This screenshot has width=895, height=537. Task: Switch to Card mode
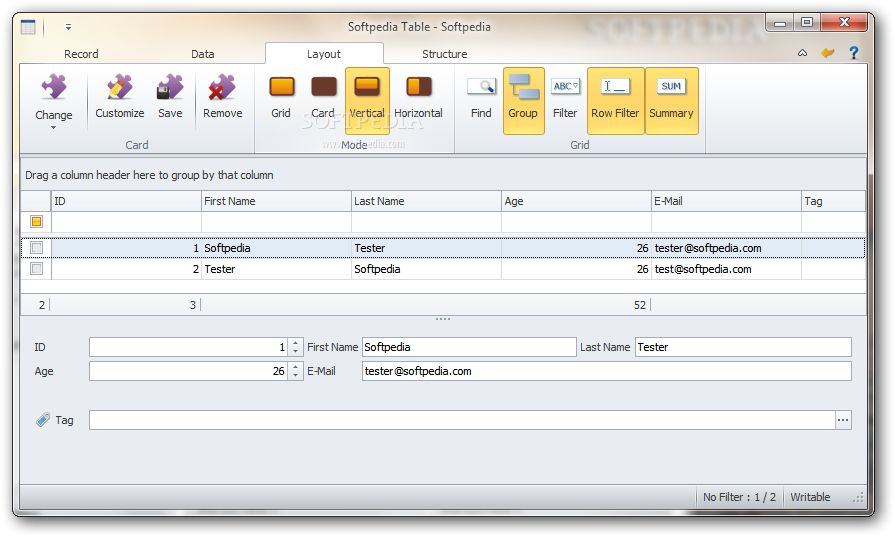(322, 97)
